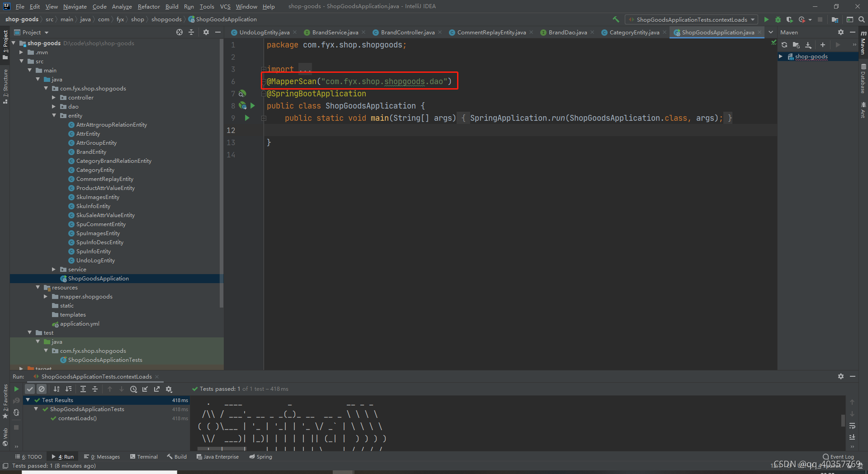Open Run panel settings gear

point(841,376)
